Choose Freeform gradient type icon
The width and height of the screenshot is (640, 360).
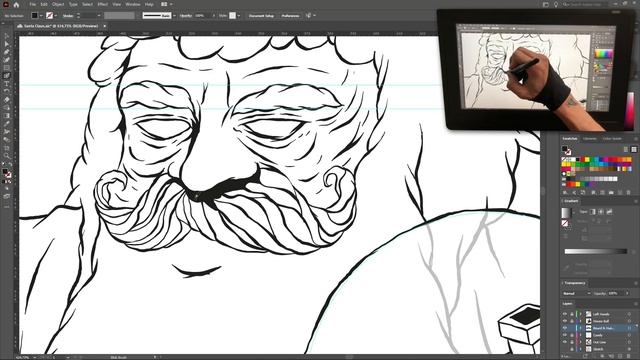[609, 211]
